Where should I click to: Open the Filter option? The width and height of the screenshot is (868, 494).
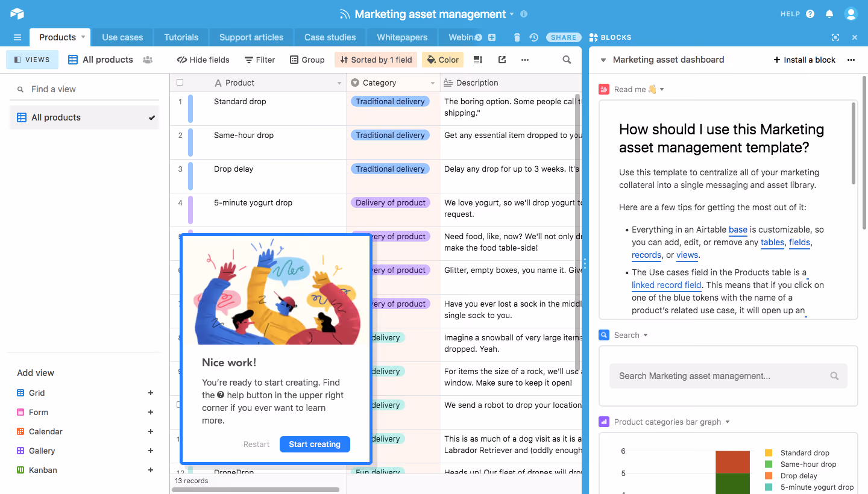260,60
